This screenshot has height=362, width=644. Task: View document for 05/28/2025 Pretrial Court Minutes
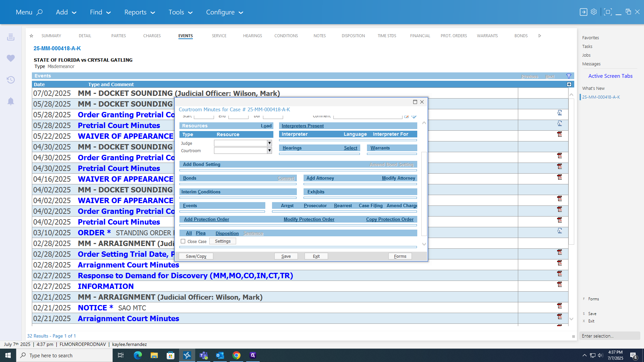(x=559, y=124)
